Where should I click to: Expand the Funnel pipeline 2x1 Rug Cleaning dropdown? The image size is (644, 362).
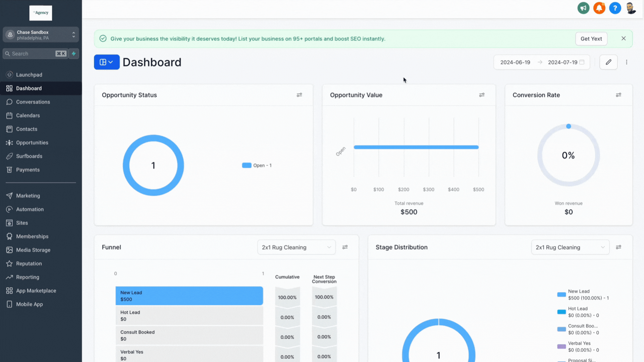click(296, 247)
